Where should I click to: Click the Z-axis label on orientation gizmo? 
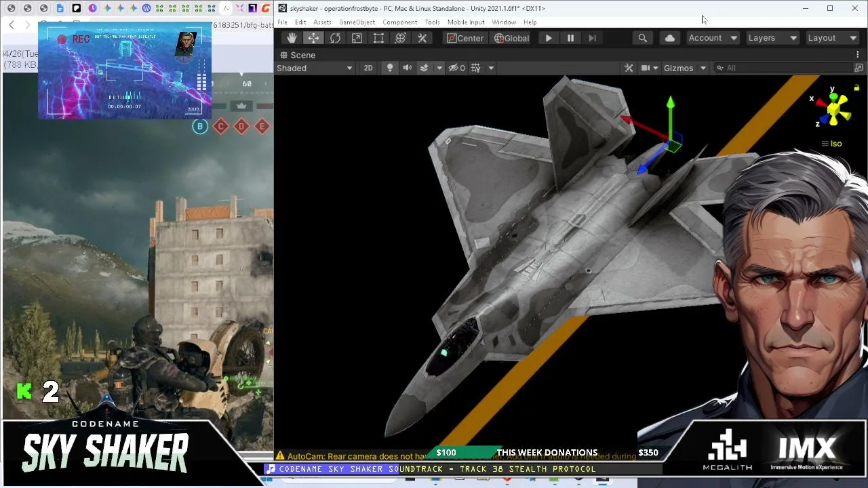pos(818,124)
